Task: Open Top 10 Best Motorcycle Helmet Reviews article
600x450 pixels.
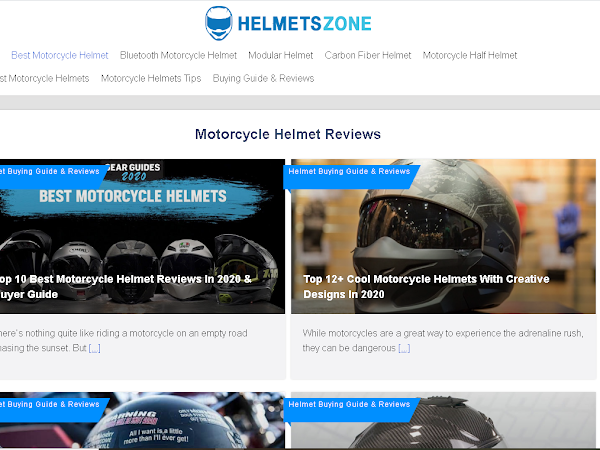Action: click(126, 287)
